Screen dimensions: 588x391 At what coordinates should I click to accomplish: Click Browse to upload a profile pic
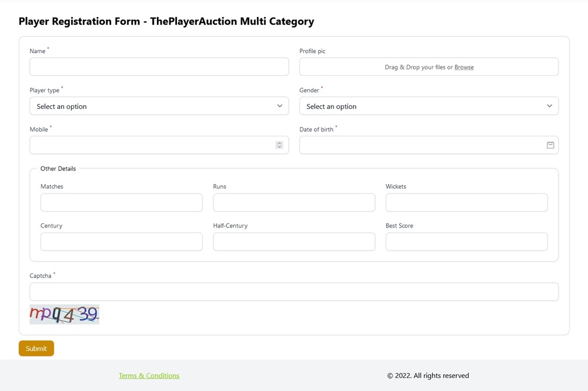(x=464, y=66)
